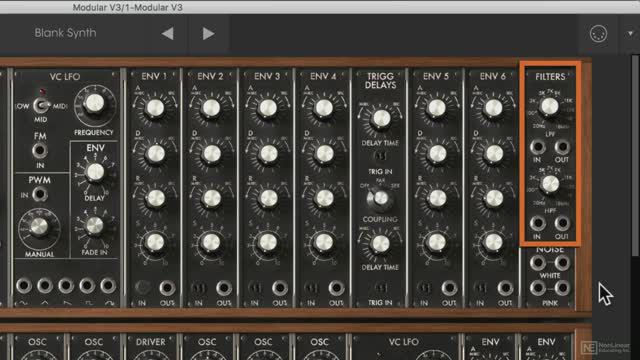Select the previous preset arrow

tap(167, 33)
